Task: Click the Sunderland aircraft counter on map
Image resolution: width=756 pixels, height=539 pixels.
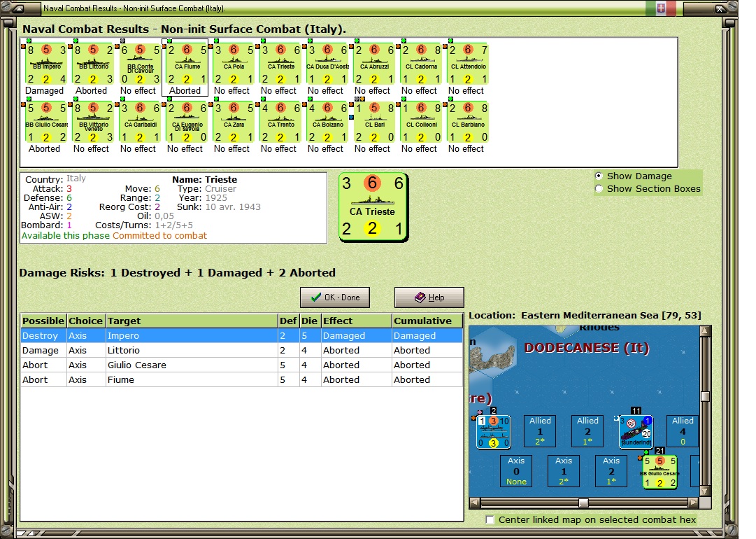Action: pos(636,431)
